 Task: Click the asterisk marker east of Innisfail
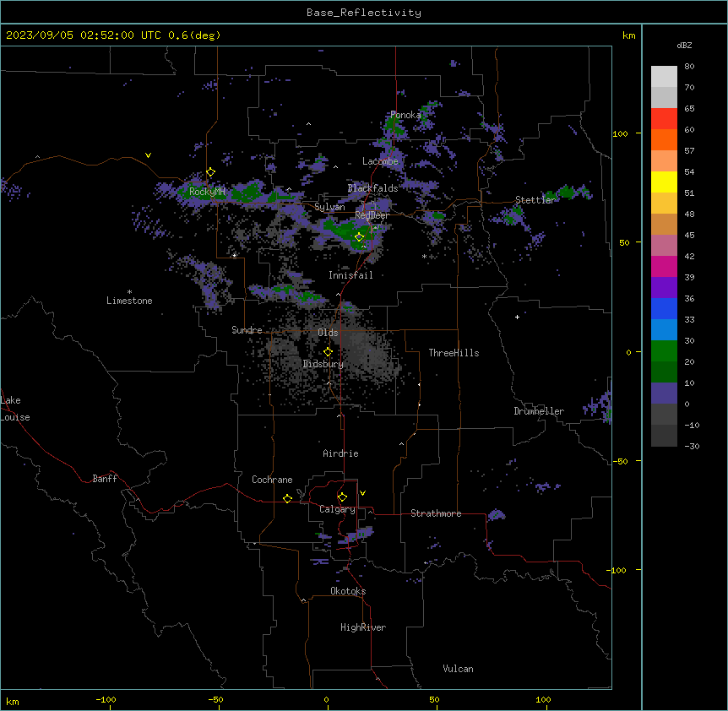click(x=424, y=256)
